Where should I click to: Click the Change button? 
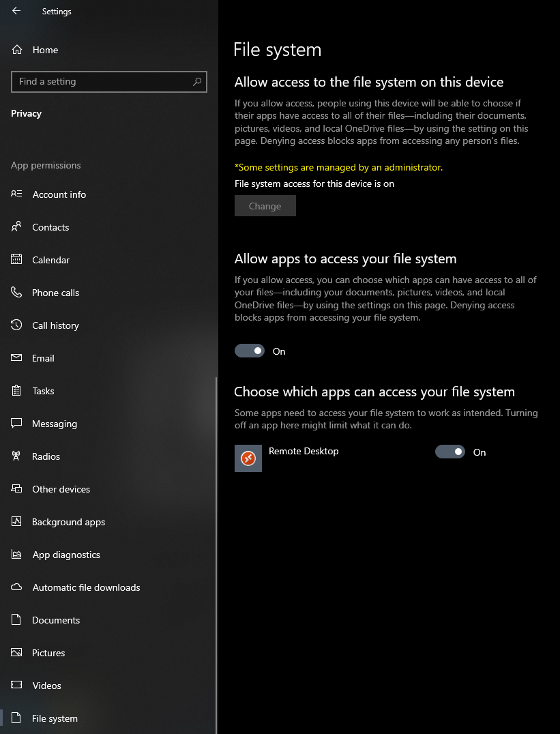coord(265,206)
